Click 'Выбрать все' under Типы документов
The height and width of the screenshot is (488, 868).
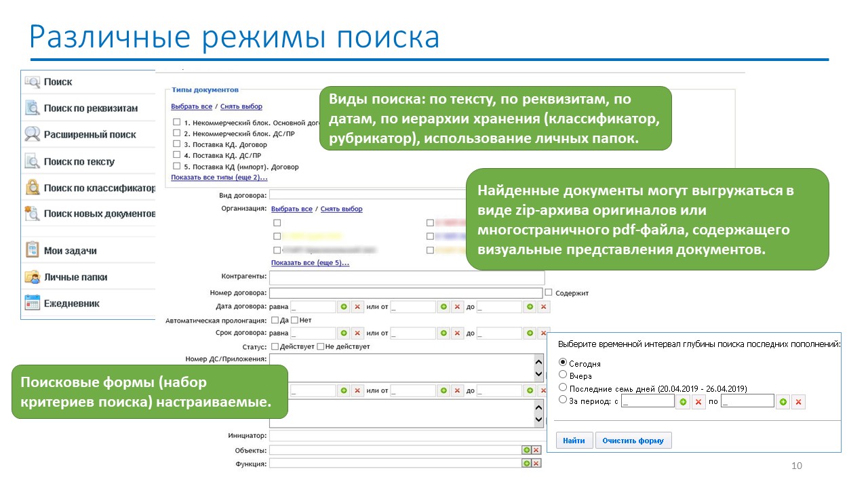(191, 106)
